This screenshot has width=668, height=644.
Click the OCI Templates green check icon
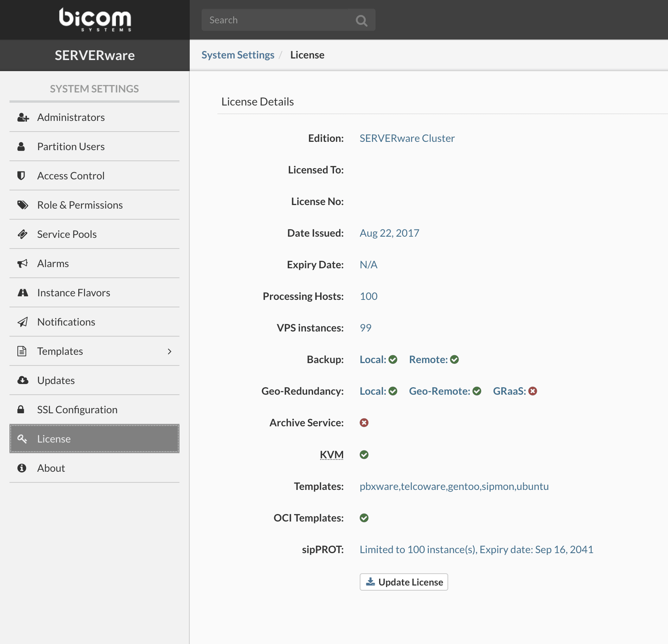click(x=364, y=518)
